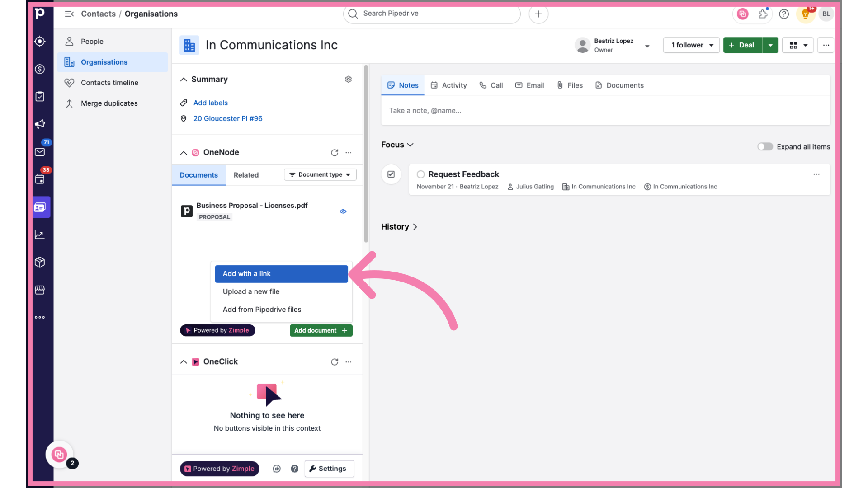This screenshot has height=488, width=868.
Task: Click the Notes input field
Action: click(605, 110)
